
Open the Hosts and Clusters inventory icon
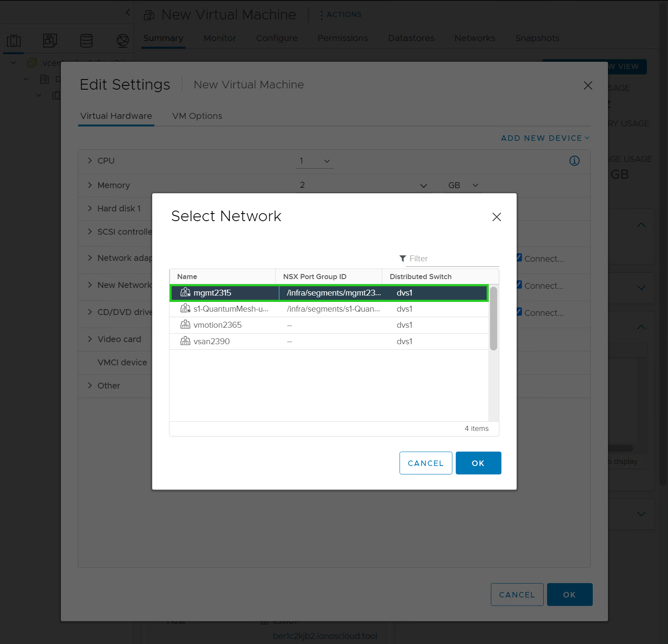click(x=14, y=41)
